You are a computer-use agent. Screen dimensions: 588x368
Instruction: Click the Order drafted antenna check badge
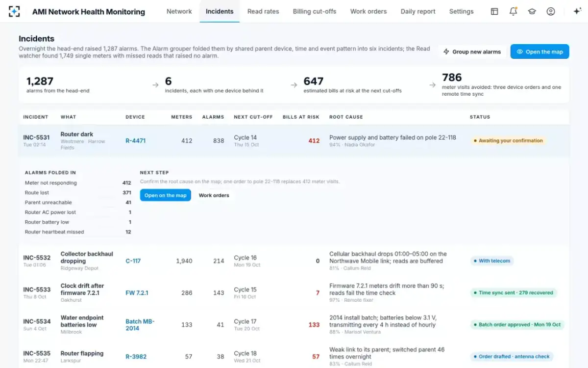(512, 357)
